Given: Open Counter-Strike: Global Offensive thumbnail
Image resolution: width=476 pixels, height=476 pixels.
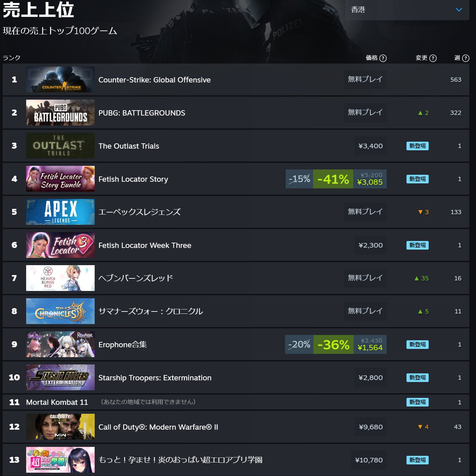Looking at the screenshot, I should [x=60, y=79].
